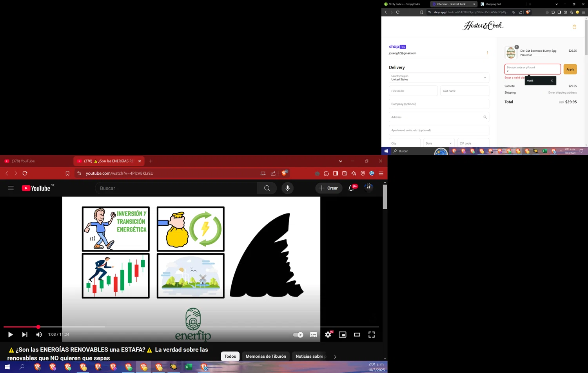
Task: Open the extensions puzzle icon in YouTube window
Action: pos(327,173)
